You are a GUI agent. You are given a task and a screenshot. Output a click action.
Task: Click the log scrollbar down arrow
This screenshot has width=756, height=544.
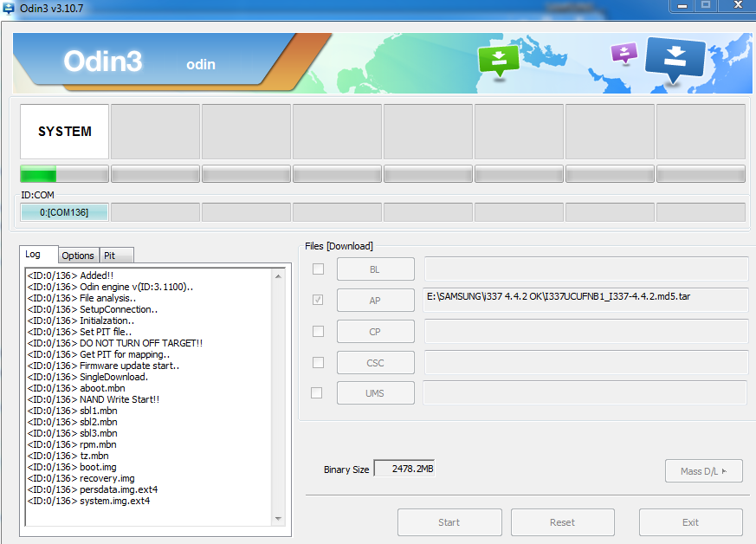[278, 519]
